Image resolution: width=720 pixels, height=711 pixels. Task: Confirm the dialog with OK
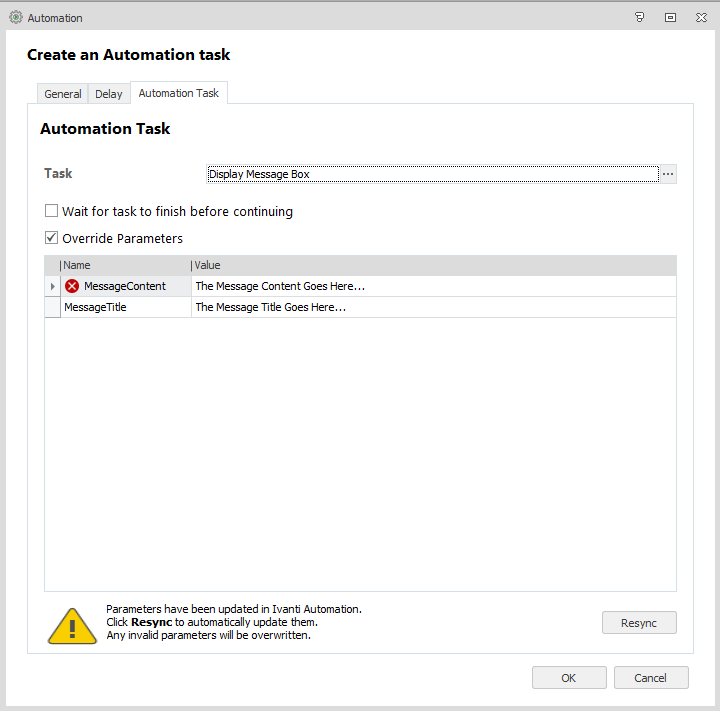[569, 678]
